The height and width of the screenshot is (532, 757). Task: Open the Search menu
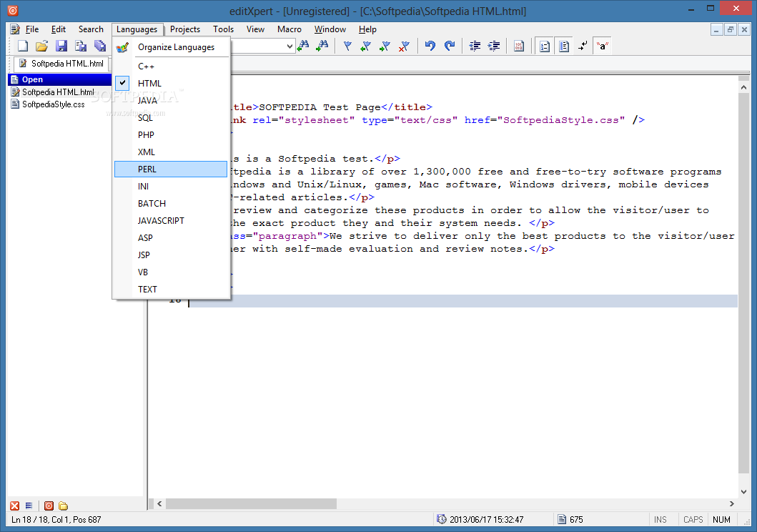coord(91,29)
